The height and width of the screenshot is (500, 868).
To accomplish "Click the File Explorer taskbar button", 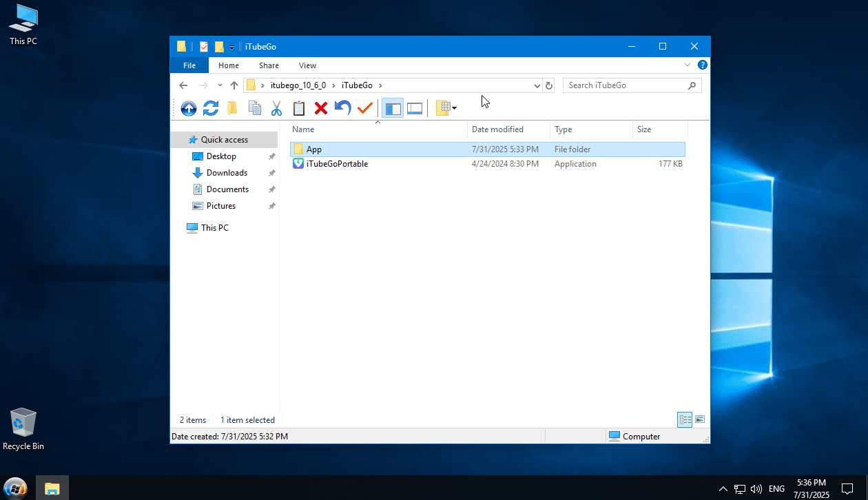I will point(52,488).
